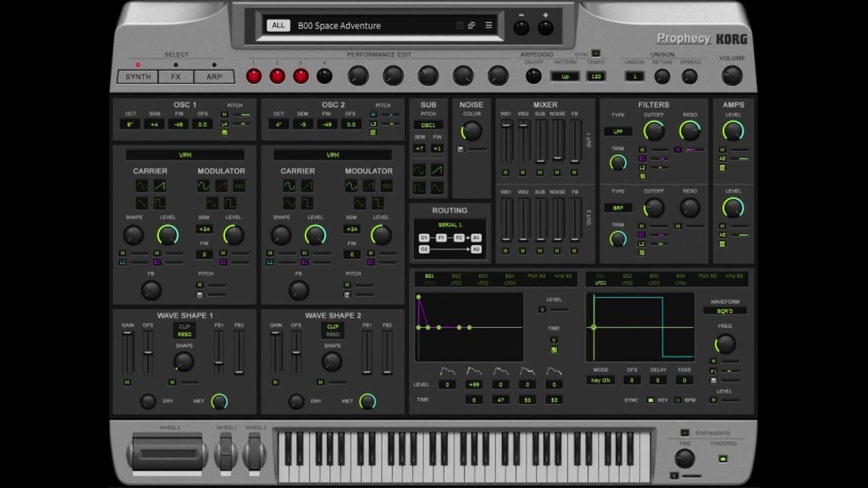Open the OSC 1 VPM oscillator type dropdown

tap(185, 155)
